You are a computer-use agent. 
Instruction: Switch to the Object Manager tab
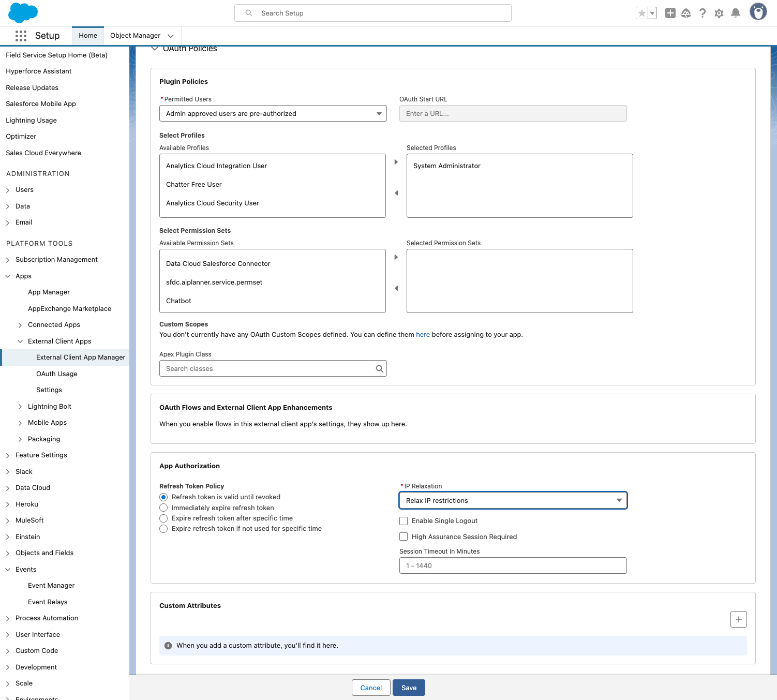click(x=135, y=36)
